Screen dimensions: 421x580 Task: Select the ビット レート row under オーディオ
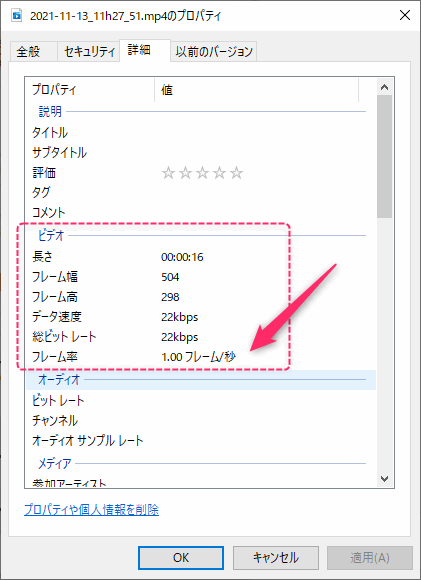(201, 400)
